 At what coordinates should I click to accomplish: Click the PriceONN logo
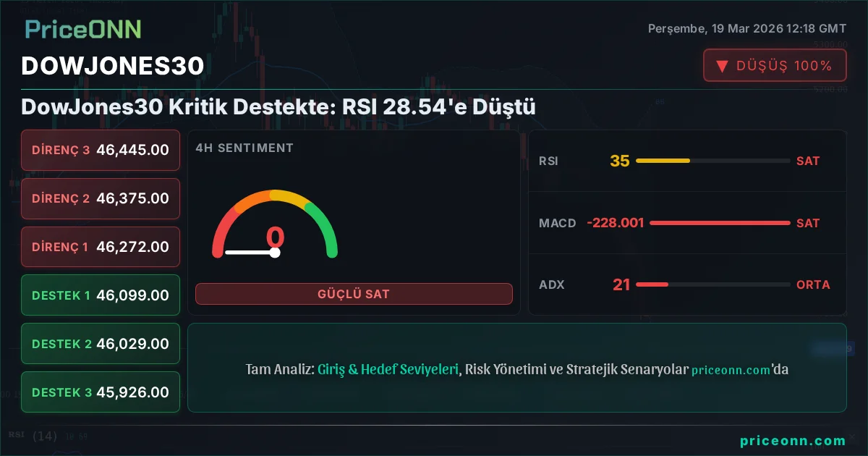coord(82,30)
